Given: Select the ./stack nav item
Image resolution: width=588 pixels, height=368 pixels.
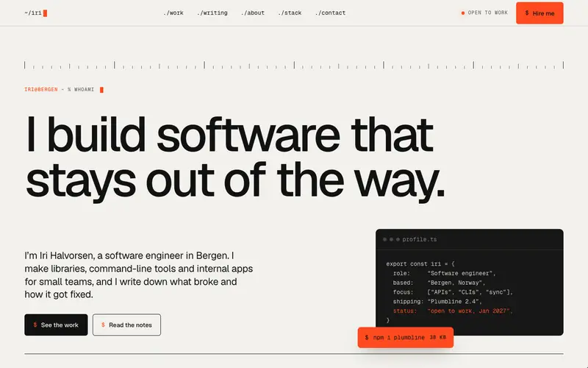Looking at the screenshot, I should click(x=290, y=13).
